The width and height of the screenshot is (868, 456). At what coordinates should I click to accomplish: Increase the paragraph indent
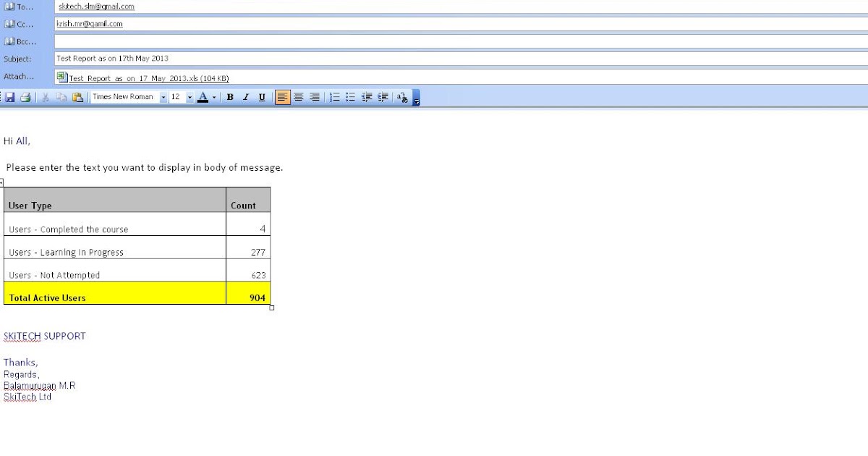(x=382, y=96)
